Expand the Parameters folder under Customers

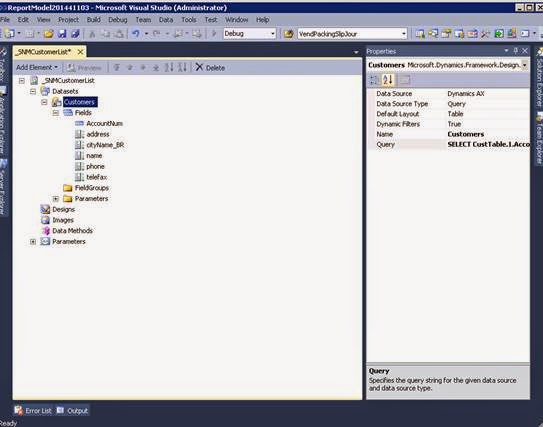click(x=56, y=199)
